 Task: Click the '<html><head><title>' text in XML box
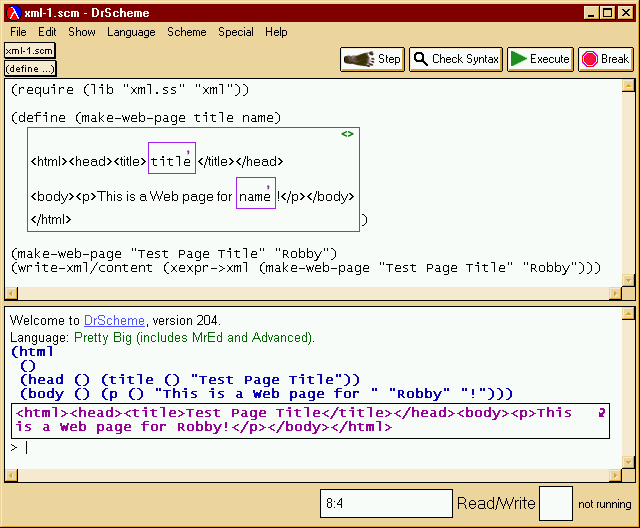pos(88,162)
